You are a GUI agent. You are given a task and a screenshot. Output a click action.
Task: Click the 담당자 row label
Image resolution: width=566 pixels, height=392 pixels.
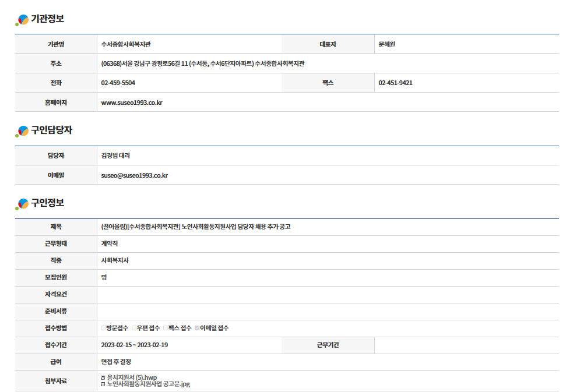pyautogui.click(x=56, y=156)
